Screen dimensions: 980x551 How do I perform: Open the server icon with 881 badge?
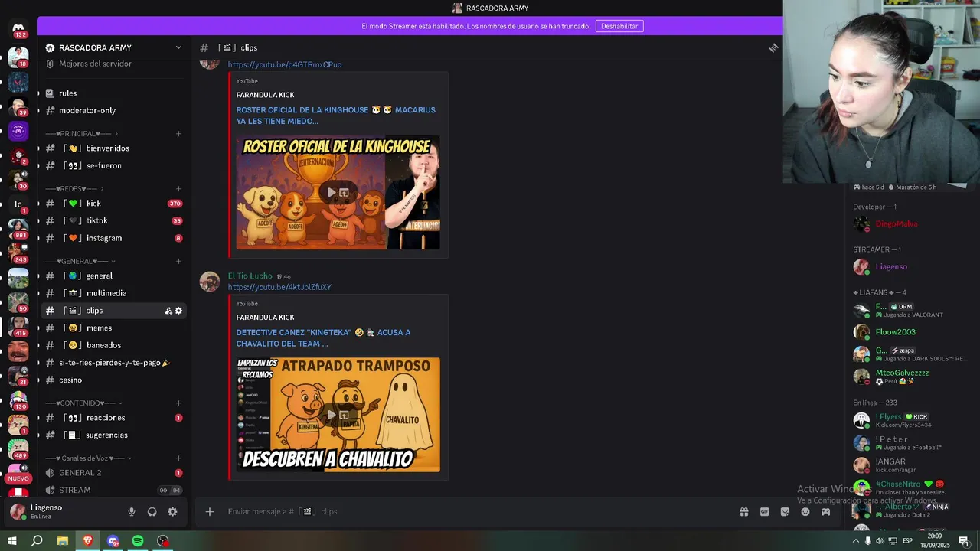(18, 228)
